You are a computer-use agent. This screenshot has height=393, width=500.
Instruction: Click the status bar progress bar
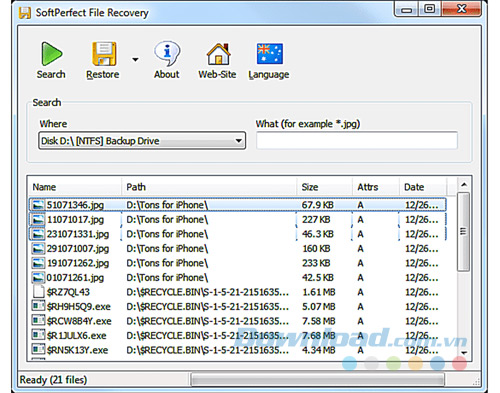coord(318,380)
